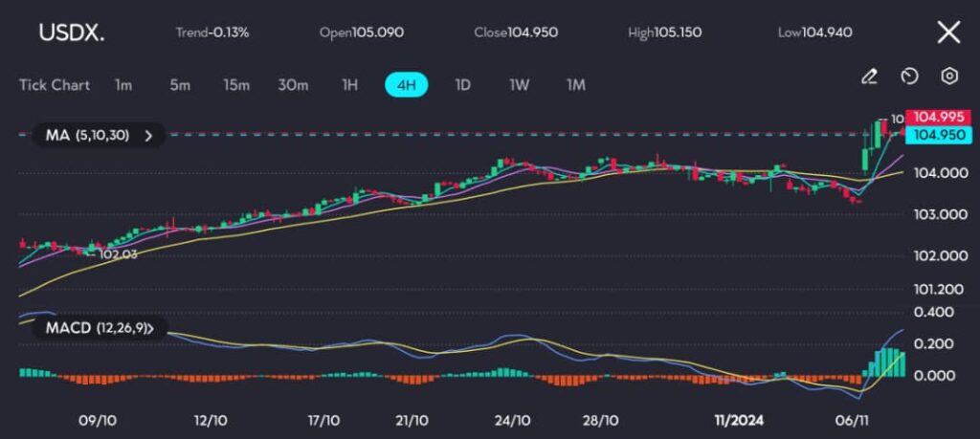This screenshot has width=980, height=439.
Task: Switch to Tick Chart view
Action: [x=55, y=85]
